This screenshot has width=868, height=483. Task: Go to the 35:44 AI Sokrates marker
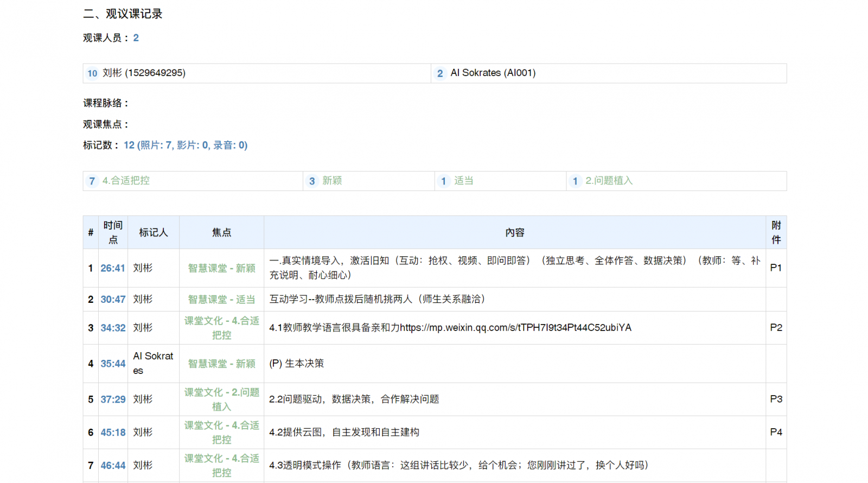pos(113,364)
